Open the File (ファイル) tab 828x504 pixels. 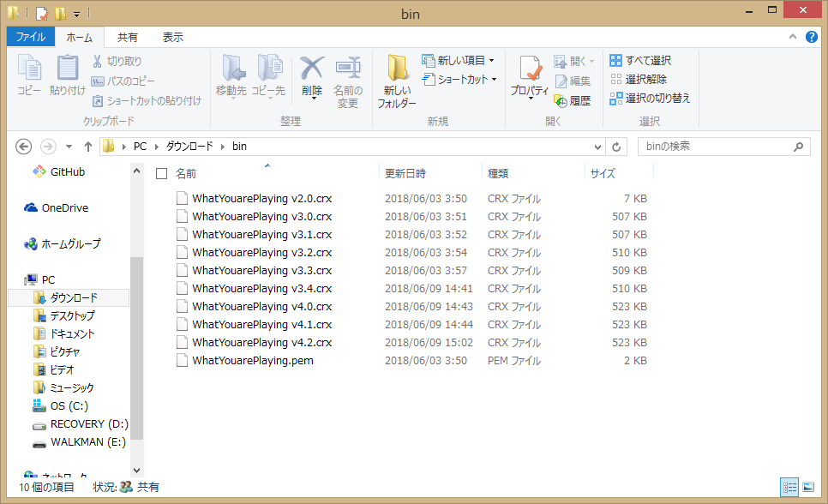click(x=30, y=38)
